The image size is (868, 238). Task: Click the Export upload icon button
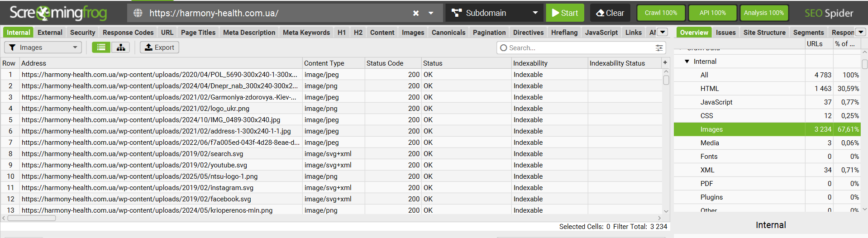[159, 47]
